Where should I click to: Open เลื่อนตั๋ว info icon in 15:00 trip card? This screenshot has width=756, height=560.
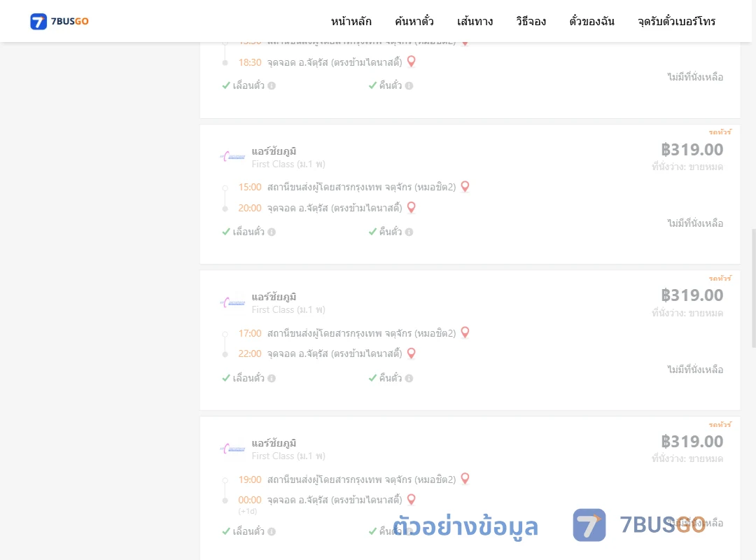pyautogui.click(x=272, y=232)
